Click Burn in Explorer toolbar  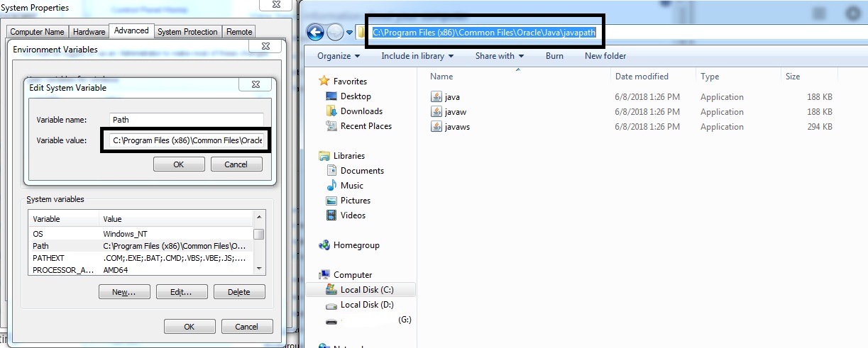click(554, 56)
